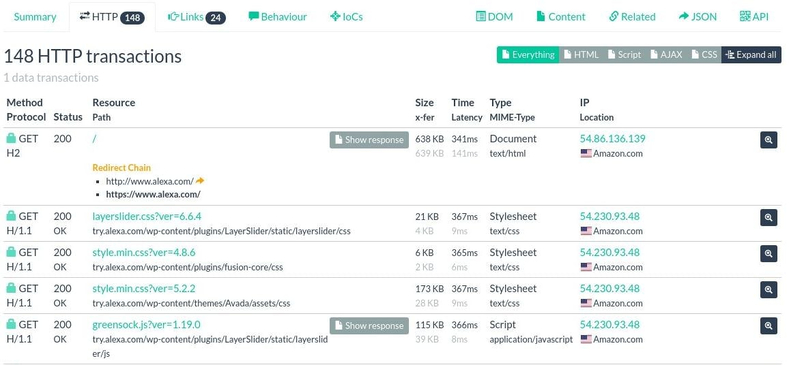Open the Content view

click(x=561, y=17)
